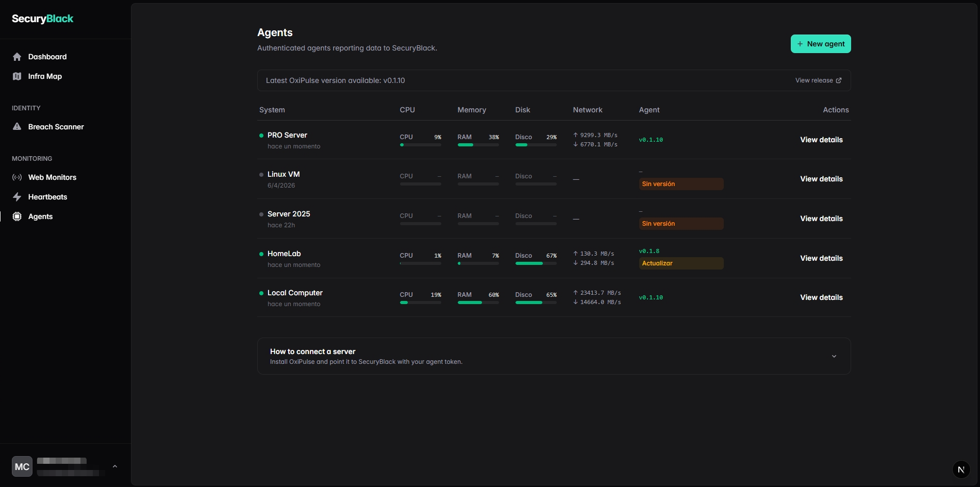This screenshot has height=487, width=980.
Task: Click the HomeLab Disco usage bar
Action: pyautogui.click(x=536, y=263)
